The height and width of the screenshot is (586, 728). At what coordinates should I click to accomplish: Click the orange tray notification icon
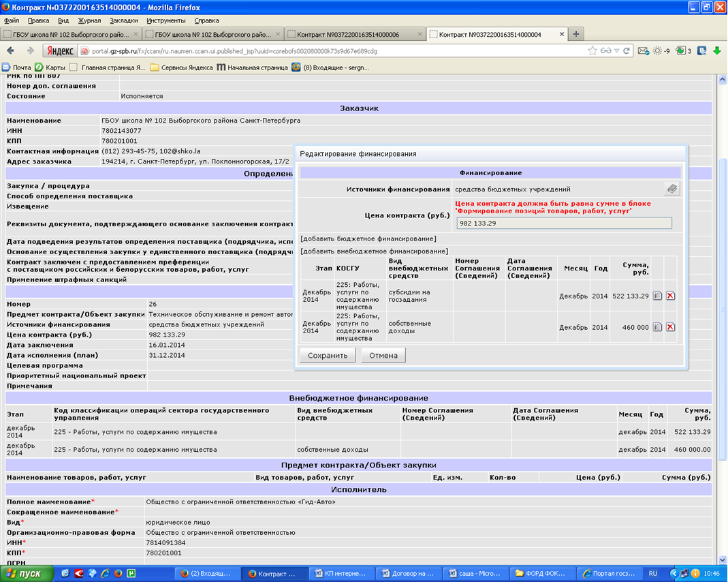coord(695,574)
